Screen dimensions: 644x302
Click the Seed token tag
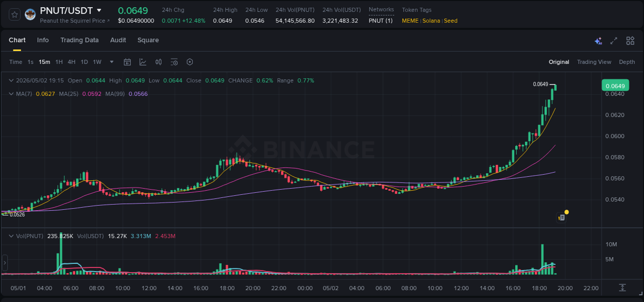click(450, 21)
